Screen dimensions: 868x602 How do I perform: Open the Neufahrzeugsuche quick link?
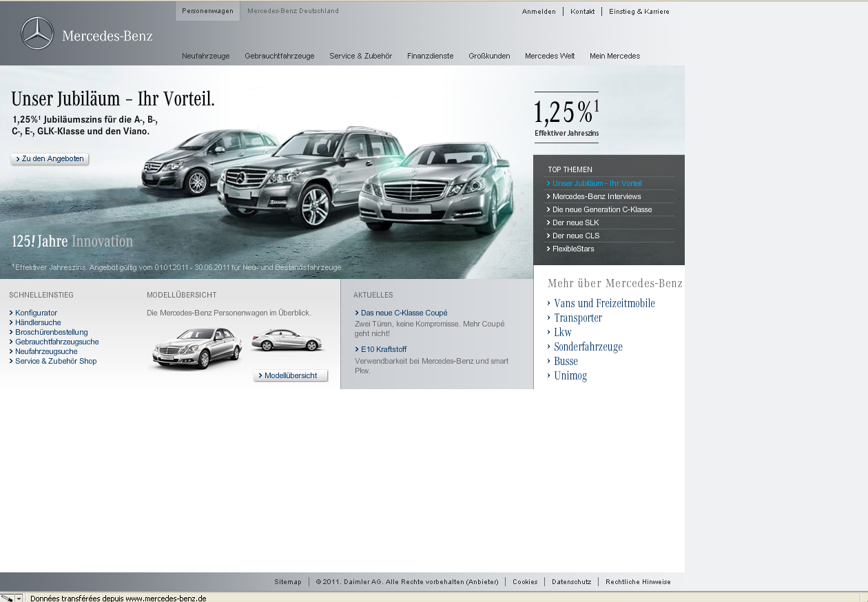point(43,351)
